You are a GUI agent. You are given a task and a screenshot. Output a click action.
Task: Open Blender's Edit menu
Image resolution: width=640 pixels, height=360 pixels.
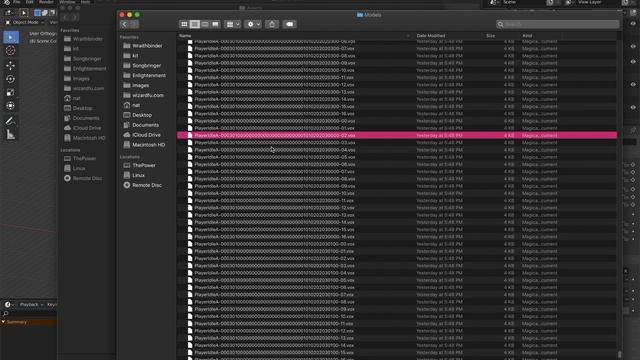[x=29, y=2]
